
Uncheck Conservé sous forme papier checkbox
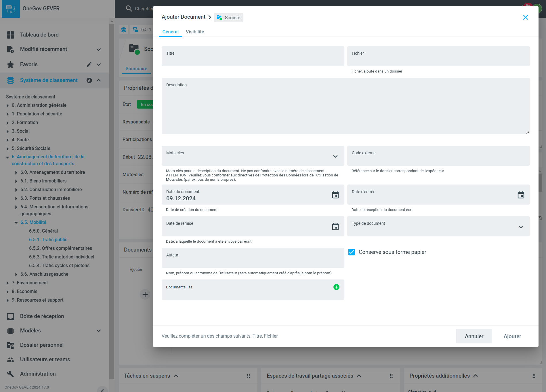(351, 252)
